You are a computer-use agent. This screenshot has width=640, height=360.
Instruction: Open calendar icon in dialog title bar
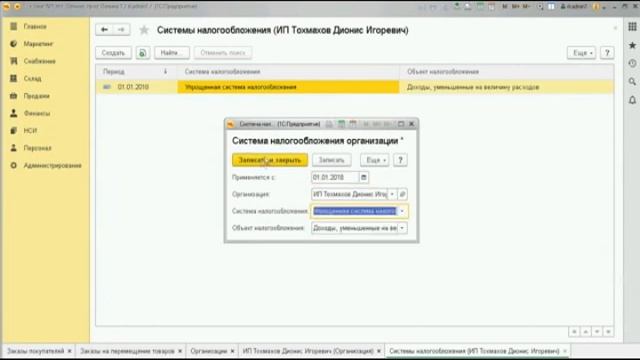tap(353, 124)
